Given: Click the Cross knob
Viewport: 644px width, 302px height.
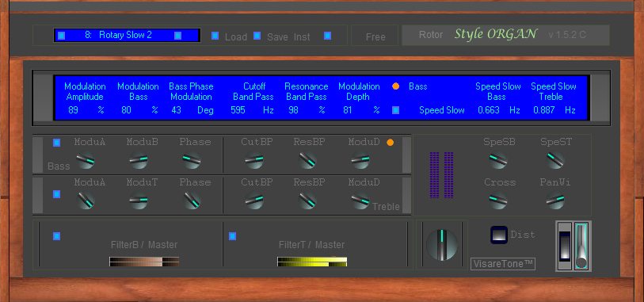Looking at the screenshot, I should pyautogui.click(x=498, y=200).
